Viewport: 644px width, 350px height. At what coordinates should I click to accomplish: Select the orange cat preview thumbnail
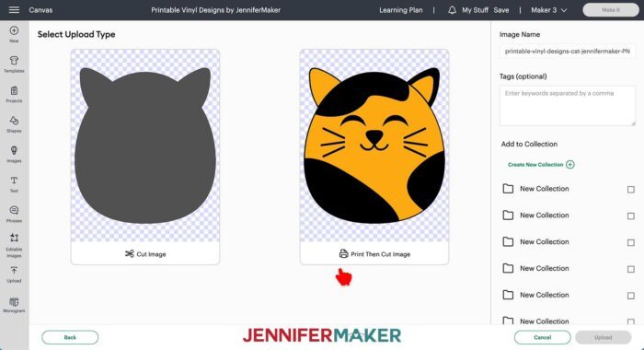coord(374,146)
